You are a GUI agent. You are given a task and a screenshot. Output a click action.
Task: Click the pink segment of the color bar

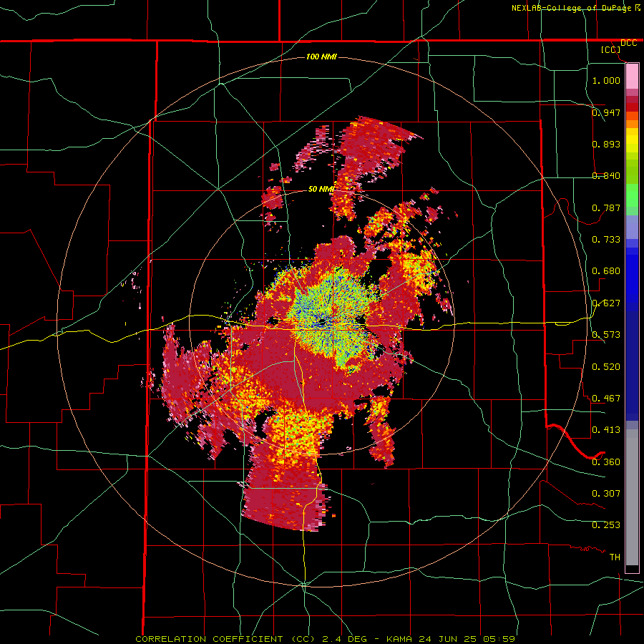coord(632,76)
